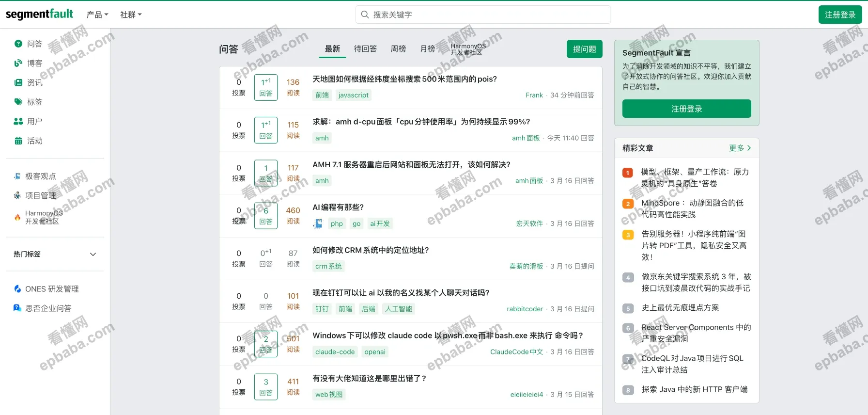Click the ai开发 tag

(x=380, y=223)
